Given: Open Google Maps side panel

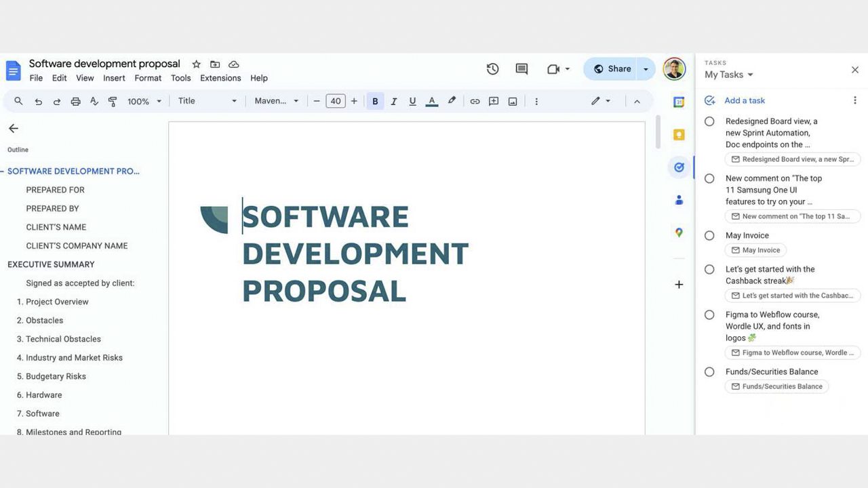Looking at the screenshot, I should click(x=679, y=232).
